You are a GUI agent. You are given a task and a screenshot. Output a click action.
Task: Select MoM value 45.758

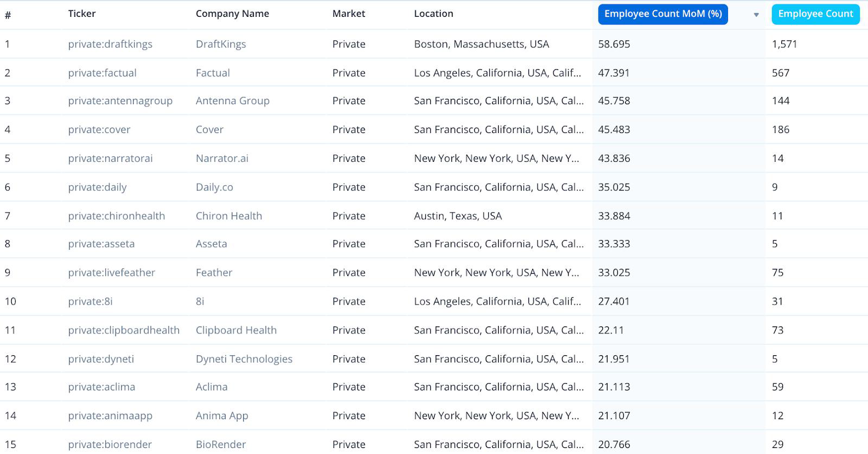614,100
